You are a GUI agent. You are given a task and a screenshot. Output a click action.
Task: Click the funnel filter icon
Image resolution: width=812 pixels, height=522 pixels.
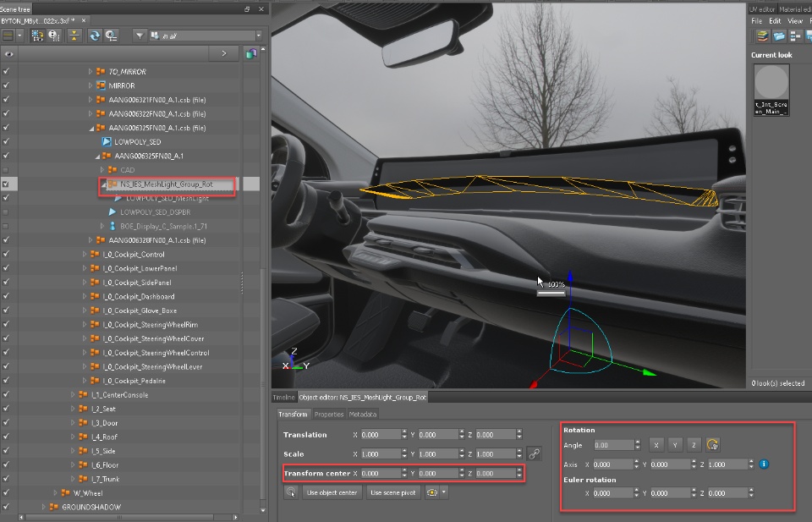pyautogui.click(x=140, y=36)
